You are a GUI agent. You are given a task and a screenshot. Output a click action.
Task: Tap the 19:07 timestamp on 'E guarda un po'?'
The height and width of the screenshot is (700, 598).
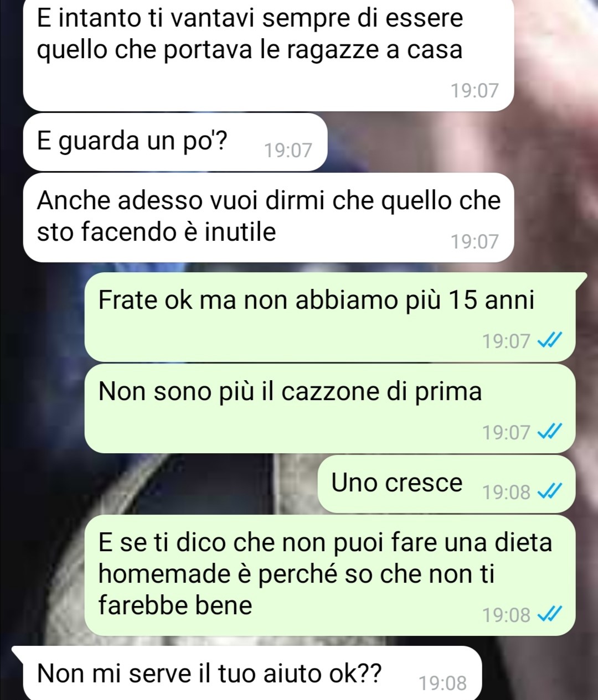[x=288, y=150]
